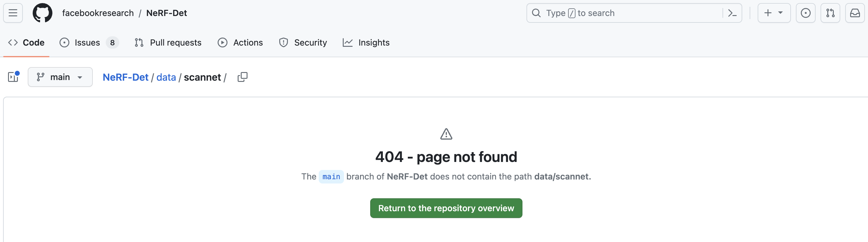This screenshot has width=868, height=242.
Task: Open the command palette terminal icon
Action: tap(732, 13)
